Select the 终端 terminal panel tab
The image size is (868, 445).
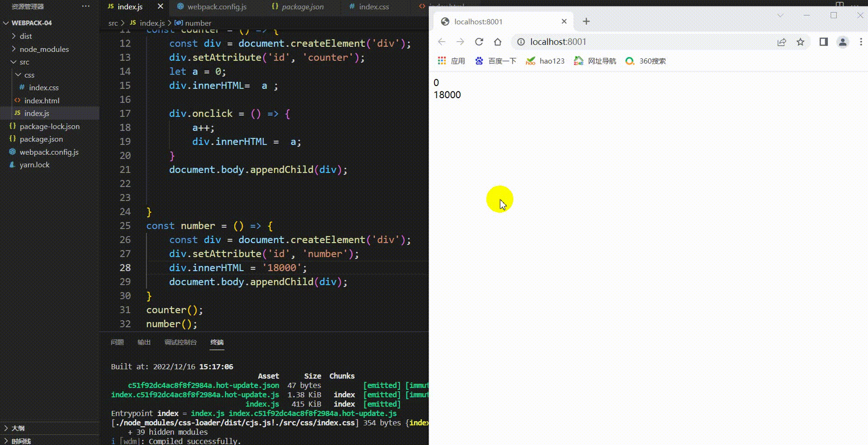pos(217,342)
